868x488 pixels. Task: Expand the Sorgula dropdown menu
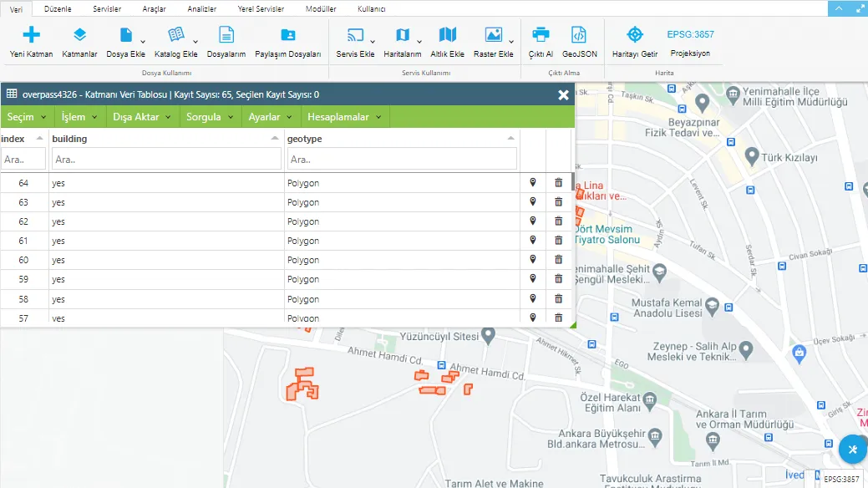[x=210, y=117]
